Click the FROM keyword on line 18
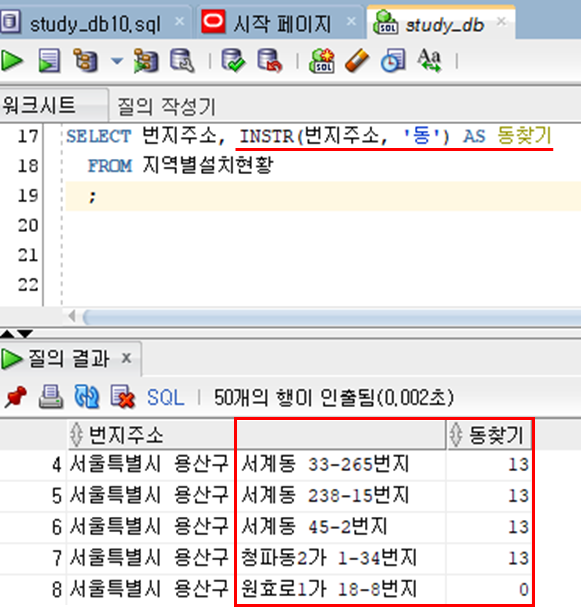 (110, 166)
